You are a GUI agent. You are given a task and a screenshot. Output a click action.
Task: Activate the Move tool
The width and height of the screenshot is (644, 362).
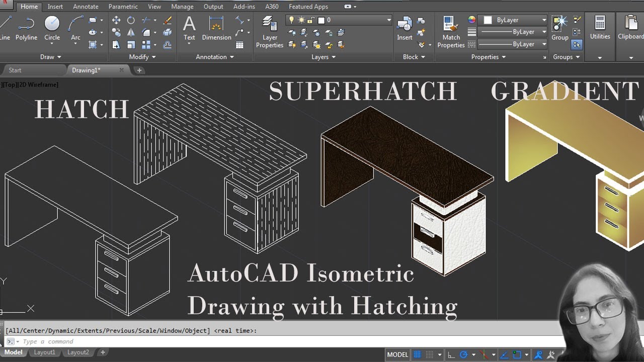point(116,20)
